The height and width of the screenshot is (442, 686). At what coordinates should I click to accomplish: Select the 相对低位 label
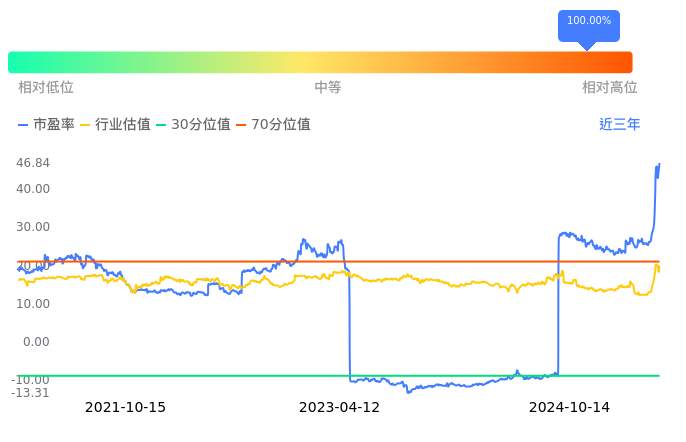[46, 88]
